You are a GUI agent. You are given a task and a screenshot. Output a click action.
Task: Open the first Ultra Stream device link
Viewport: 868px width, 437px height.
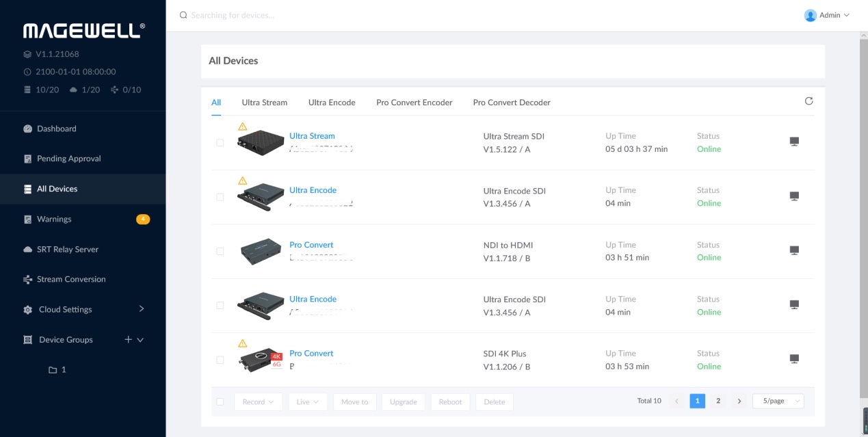coord(312,136)
